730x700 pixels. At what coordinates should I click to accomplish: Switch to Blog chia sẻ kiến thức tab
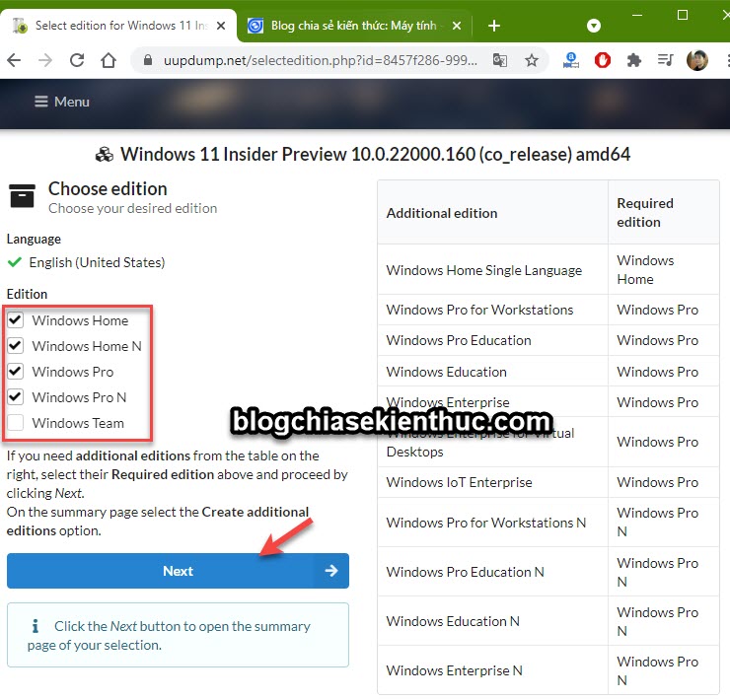(x=354, y=25)
